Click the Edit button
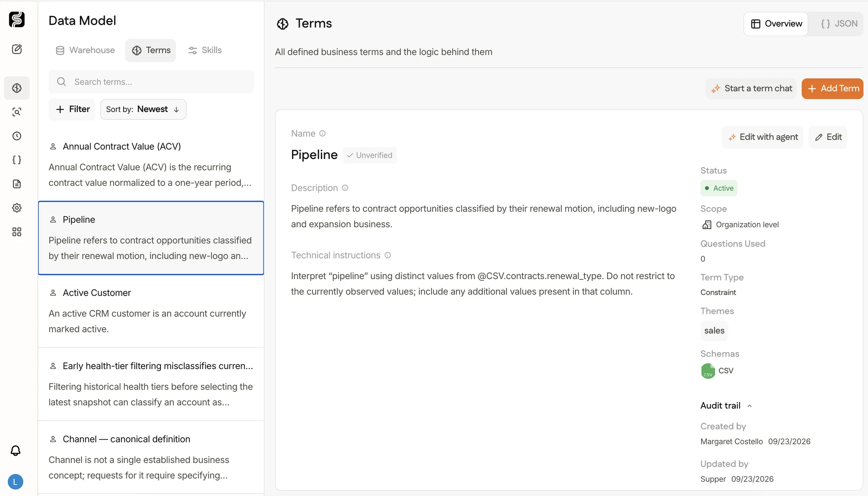The image size is (868, 496). pos(828,137)
